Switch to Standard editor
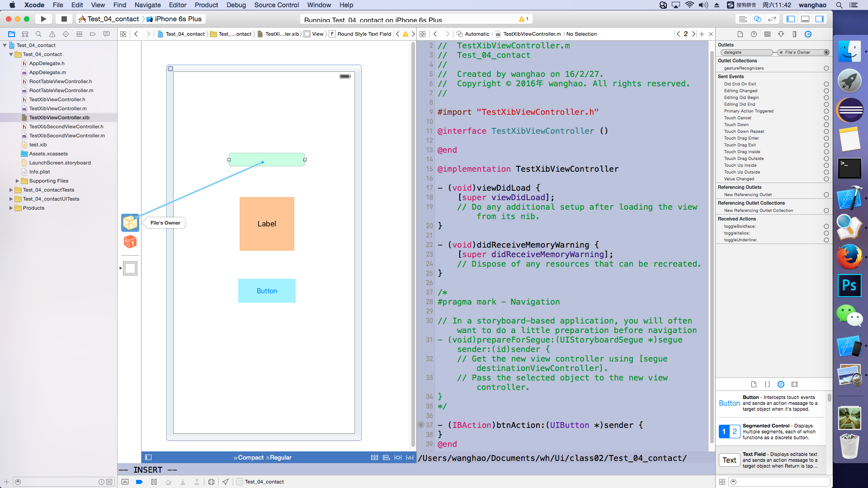 click(x=743, y=19)
